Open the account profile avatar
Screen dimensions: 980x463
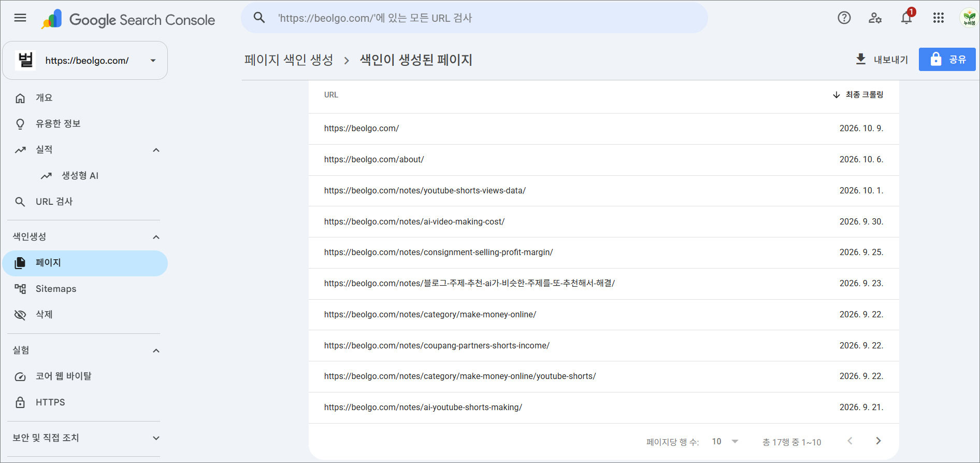pos(969,18)
